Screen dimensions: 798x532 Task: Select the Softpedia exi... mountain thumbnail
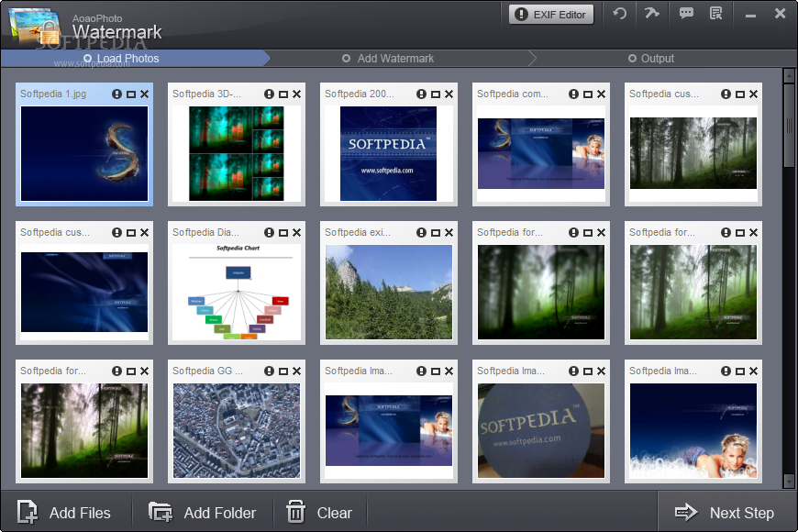389,292
